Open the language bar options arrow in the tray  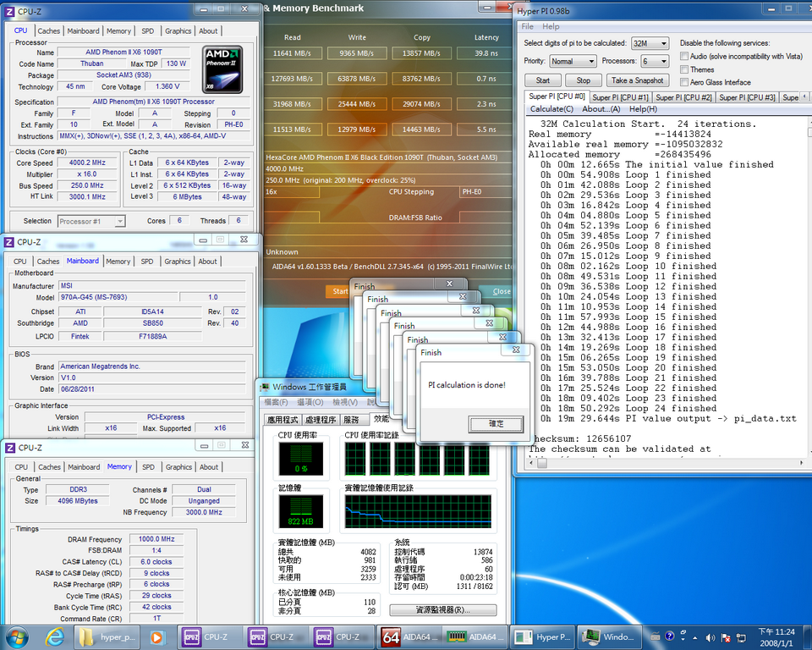[683, 641]
